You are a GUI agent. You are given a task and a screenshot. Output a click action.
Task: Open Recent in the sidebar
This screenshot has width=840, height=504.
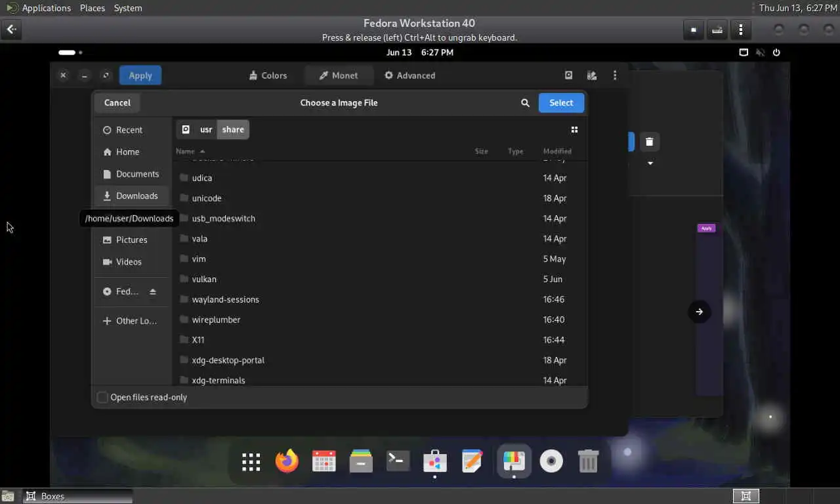coord(131,130)
